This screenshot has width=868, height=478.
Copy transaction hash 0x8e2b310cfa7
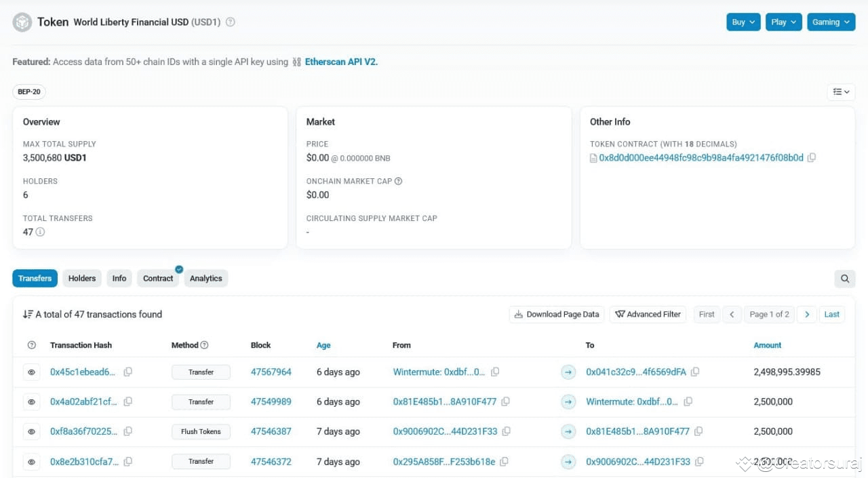[127, 461]
